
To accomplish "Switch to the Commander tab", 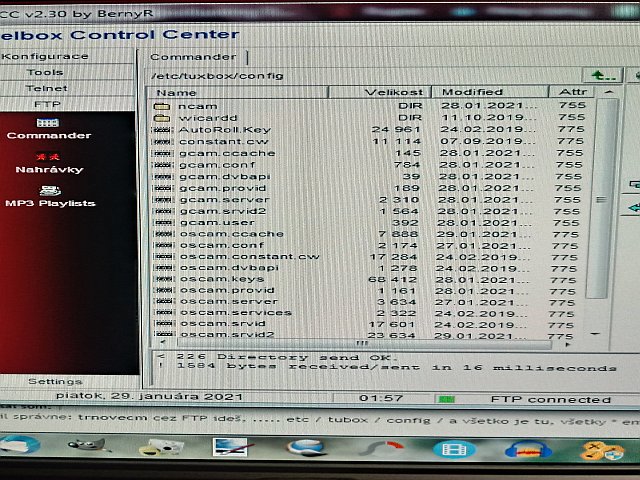I will [x=193, y=57].
